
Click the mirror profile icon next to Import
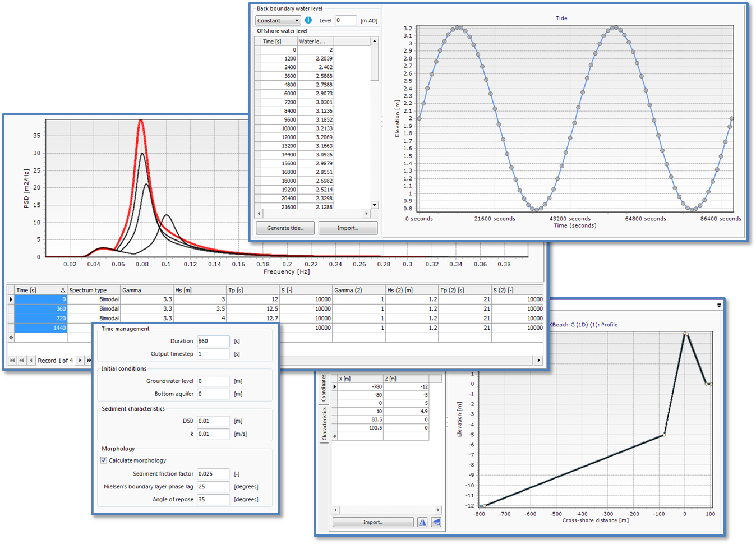coord(422,522)
